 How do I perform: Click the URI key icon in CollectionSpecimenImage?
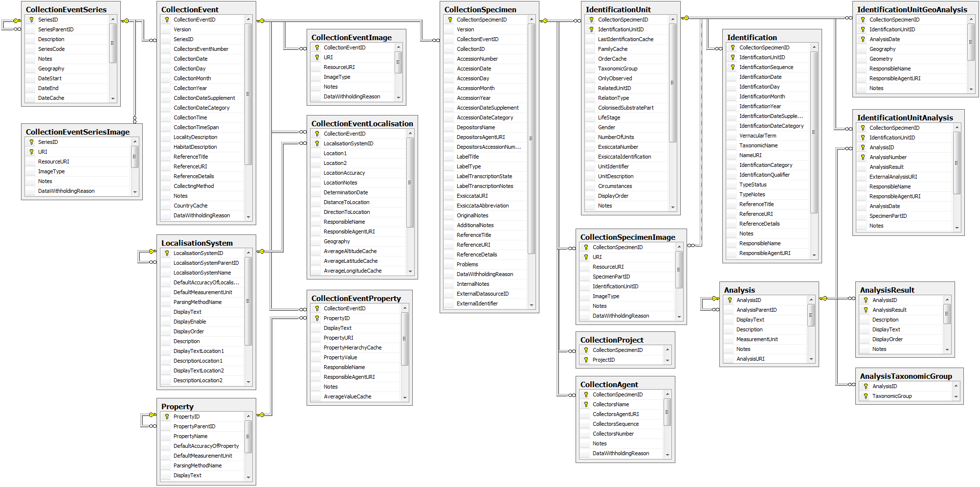pos(586,257)
